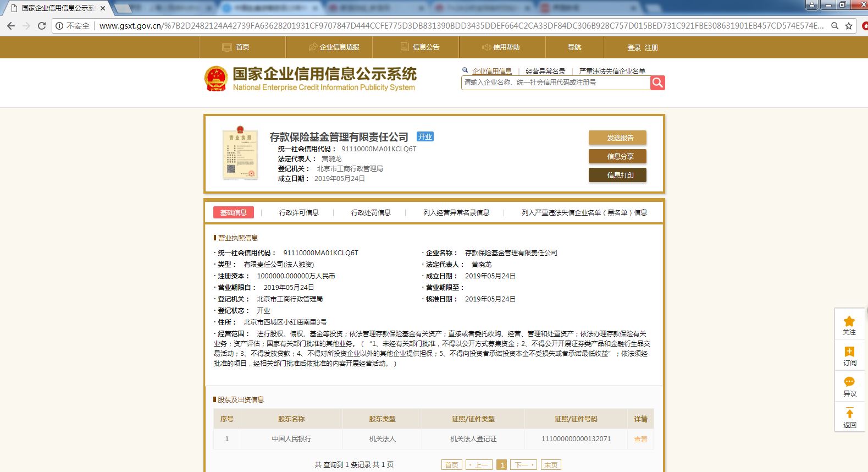Bookmark this page with the star icon
The image size is (868, 472).
pyautogui.click(x=849, y=26)
